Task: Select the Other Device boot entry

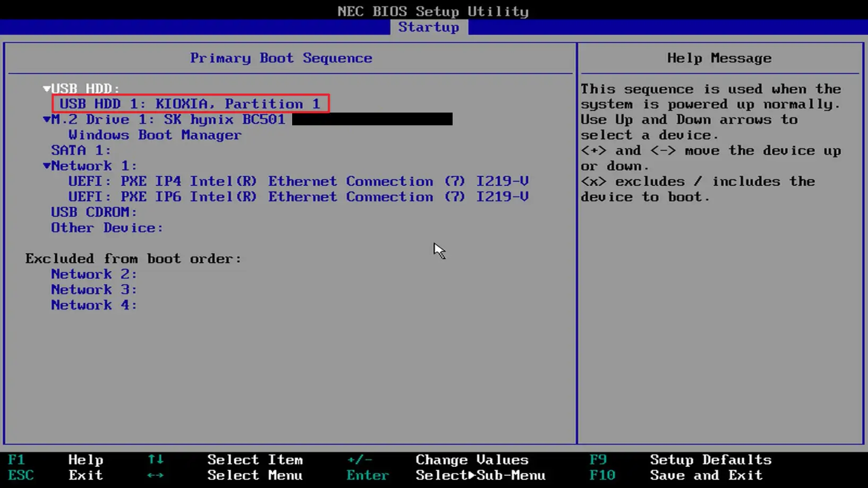Action: 107,228
